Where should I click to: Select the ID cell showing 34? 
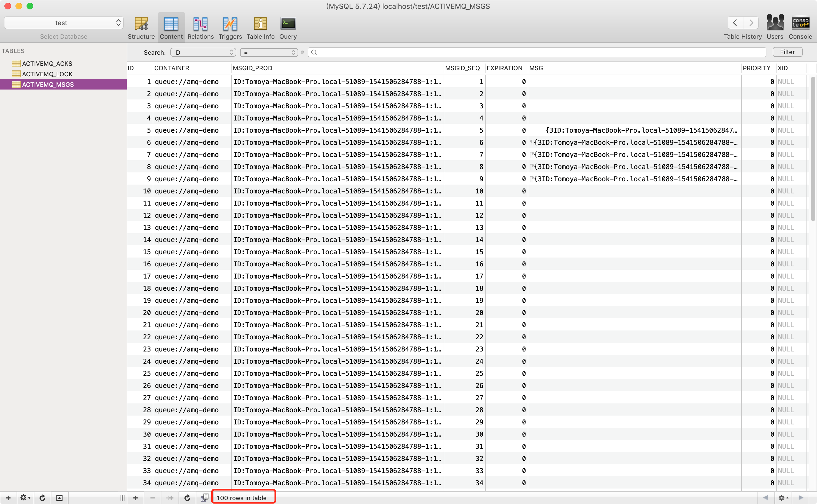pos(140,483)
